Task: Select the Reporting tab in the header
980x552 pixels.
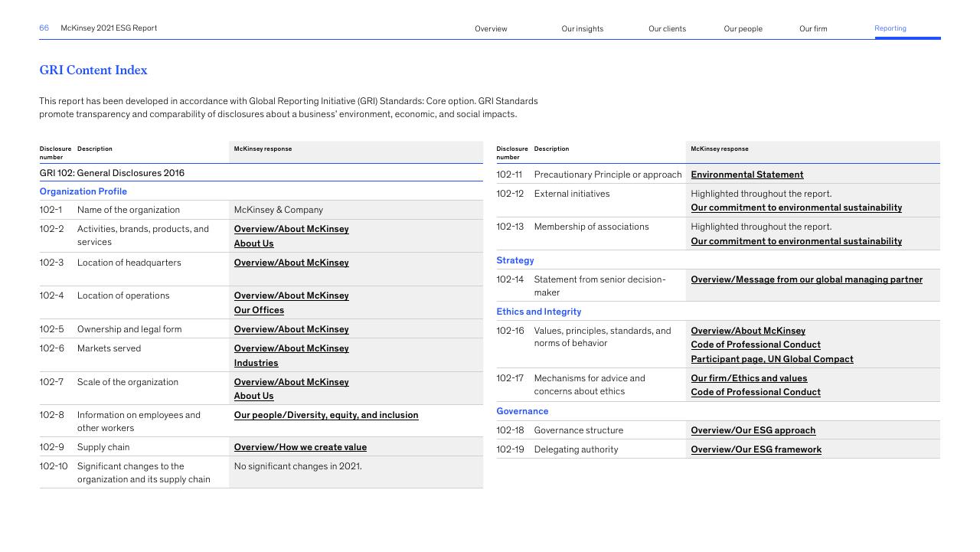Action: point(890,28)
